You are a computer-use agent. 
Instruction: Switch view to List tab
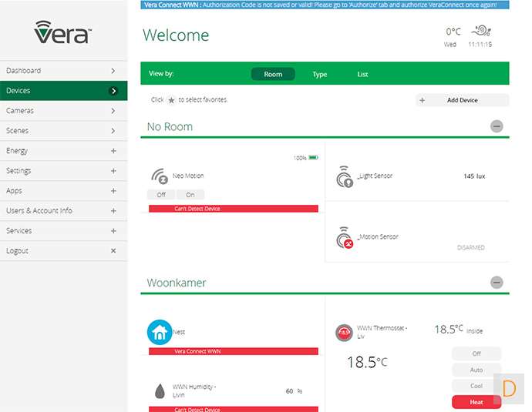tap(362, 75)
